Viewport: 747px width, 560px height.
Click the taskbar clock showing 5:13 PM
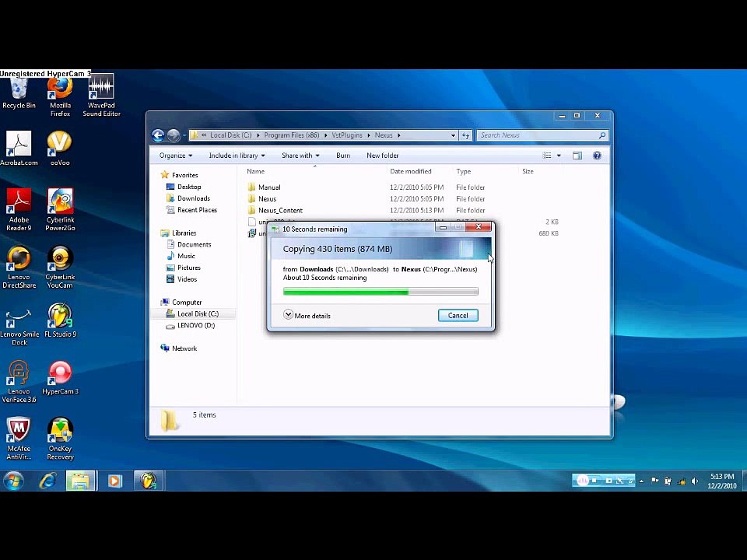click(x=722, y=481)
